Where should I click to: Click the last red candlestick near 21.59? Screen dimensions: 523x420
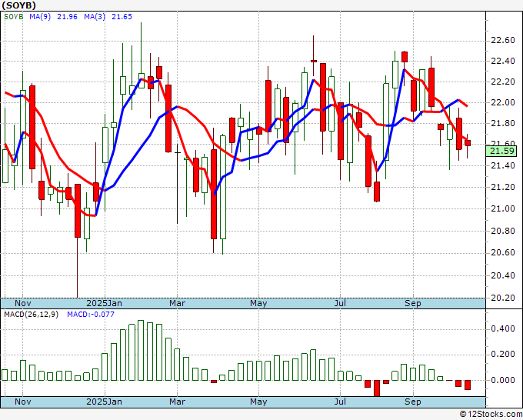click(468, 142)
